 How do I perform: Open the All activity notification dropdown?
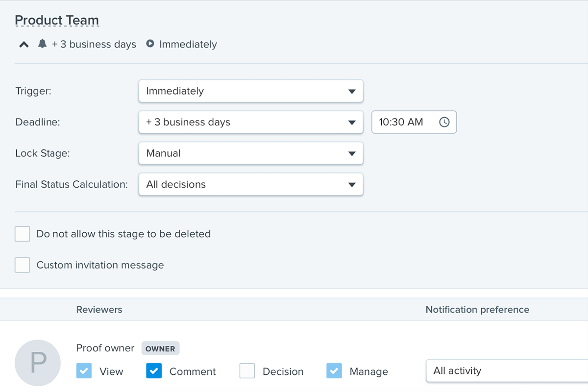click(x=505, y=371)
